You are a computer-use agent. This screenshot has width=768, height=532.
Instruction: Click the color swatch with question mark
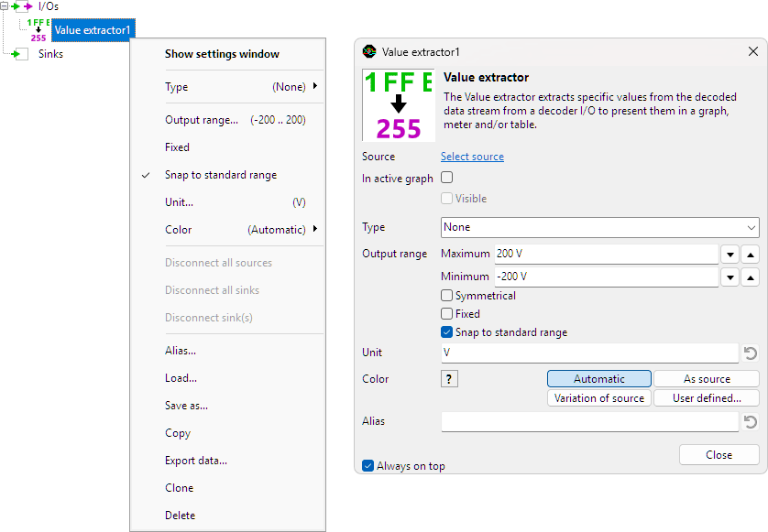450,379
